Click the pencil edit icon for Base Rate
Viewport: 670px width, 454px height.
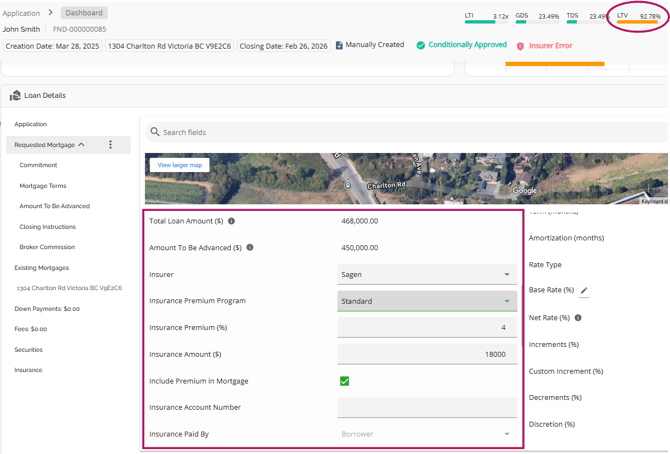(x=585, y=291)
